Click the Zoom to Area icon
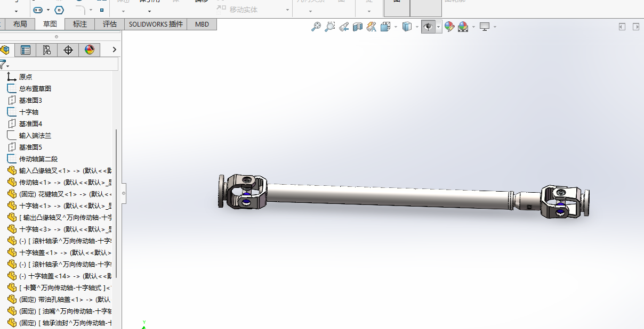The height and width of the screenshot is (329, 644). click(x=330, y=27)
